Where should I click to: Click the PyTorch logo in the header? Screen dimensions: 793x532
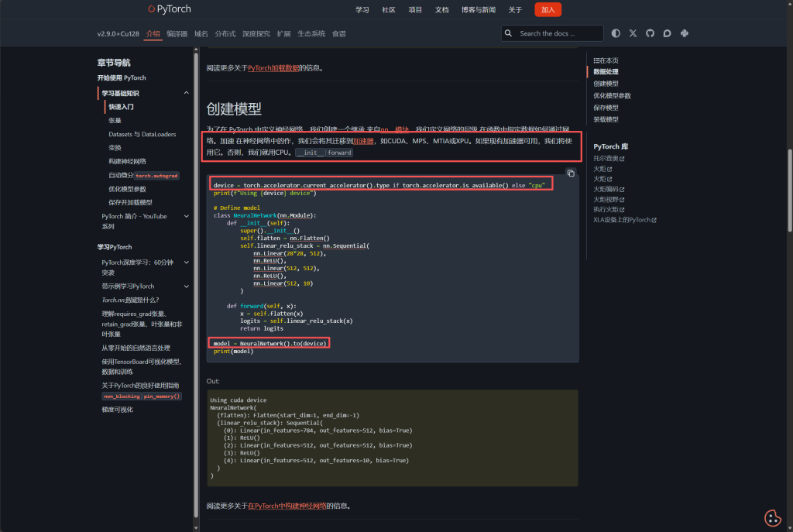pos(169,9)
